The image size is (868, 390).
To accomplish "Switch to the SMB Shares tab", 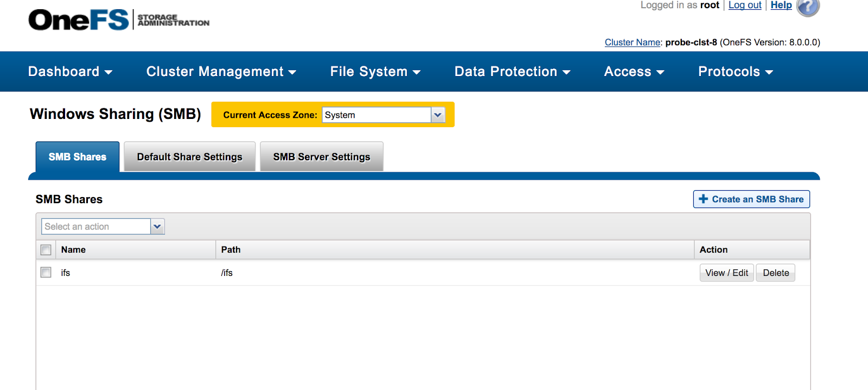I will [x=78, y=157].
